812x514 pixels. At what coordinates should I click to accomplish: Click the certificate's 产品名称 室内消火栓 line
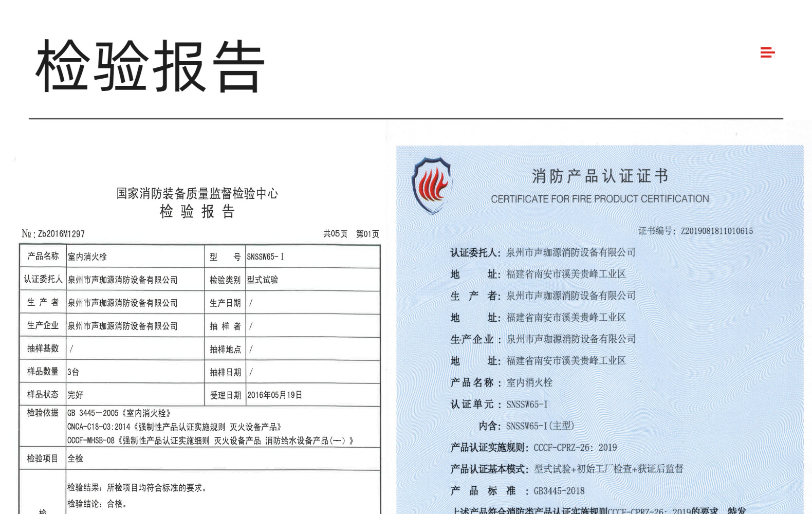[x=502, y=382]
